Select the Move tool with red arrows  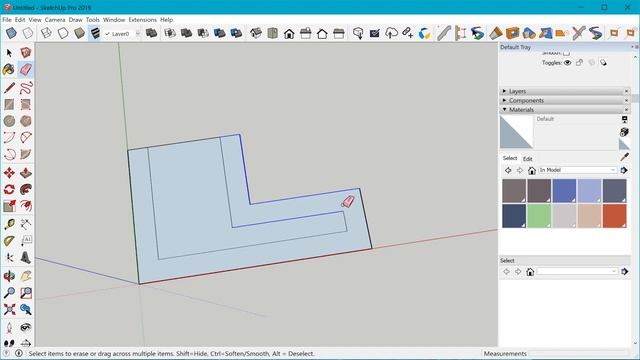coord(9,173)
